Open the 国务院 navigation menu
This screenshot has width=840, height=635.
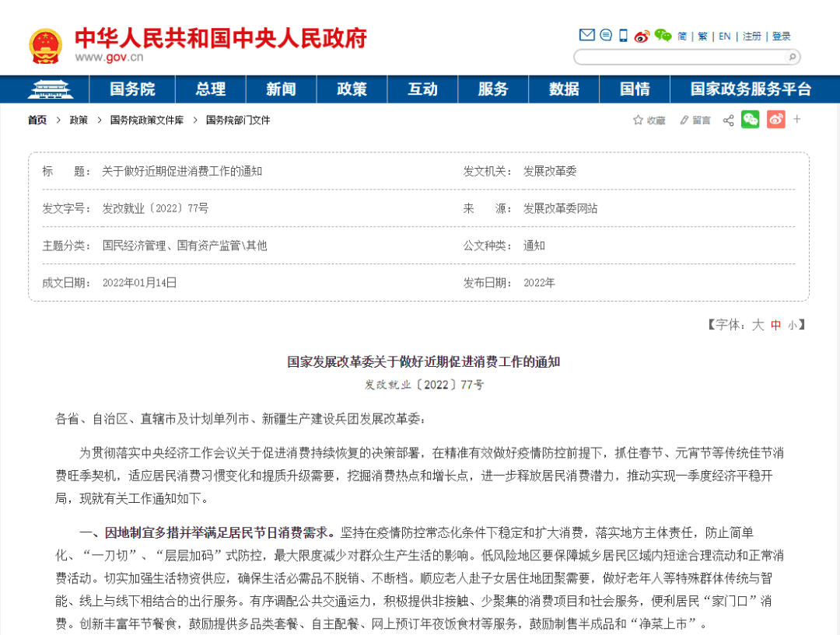click(x=132, y=89)
